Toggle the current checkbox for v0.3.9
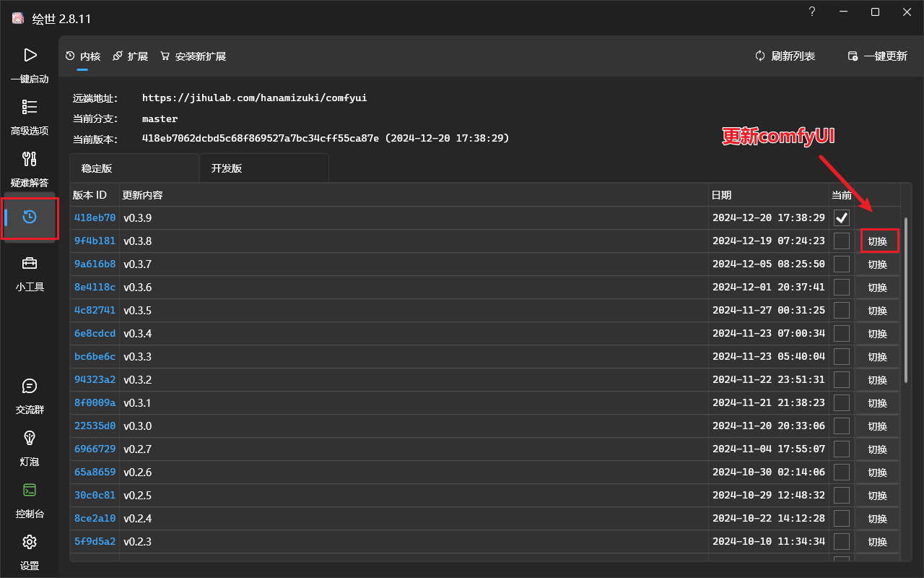Screen dimensions: 924x578 [x=842, y=217]
